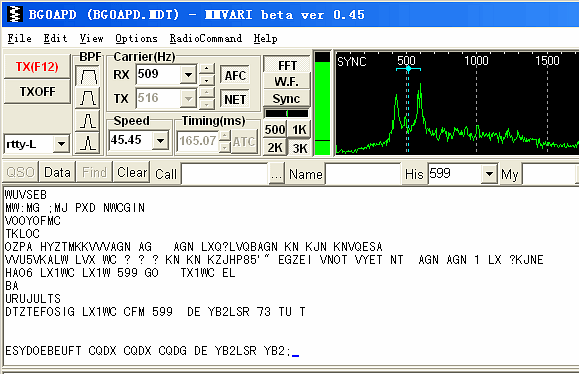Click the green signal level meter
Viewport: 579px width, 374px height.
322,104
